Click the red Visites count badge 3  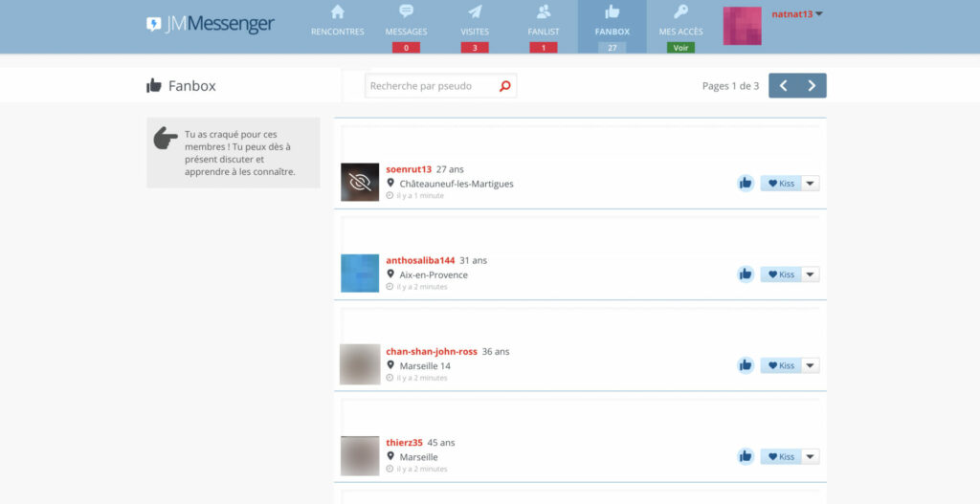click(x=475, y=48)
